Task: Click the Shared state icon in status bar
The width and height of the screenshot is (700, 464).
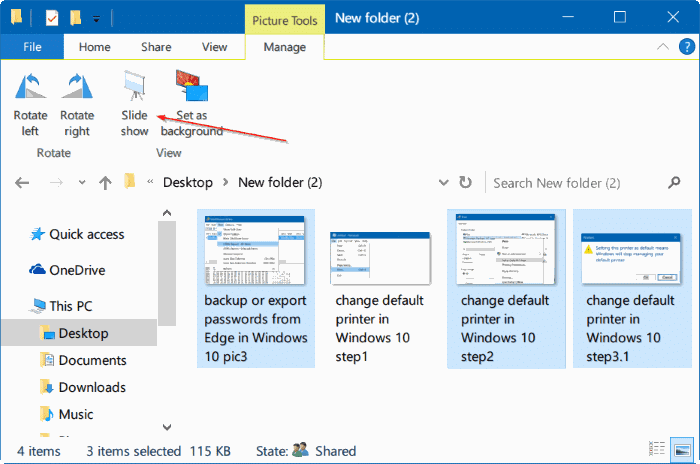Action: (x=300, y=450)
